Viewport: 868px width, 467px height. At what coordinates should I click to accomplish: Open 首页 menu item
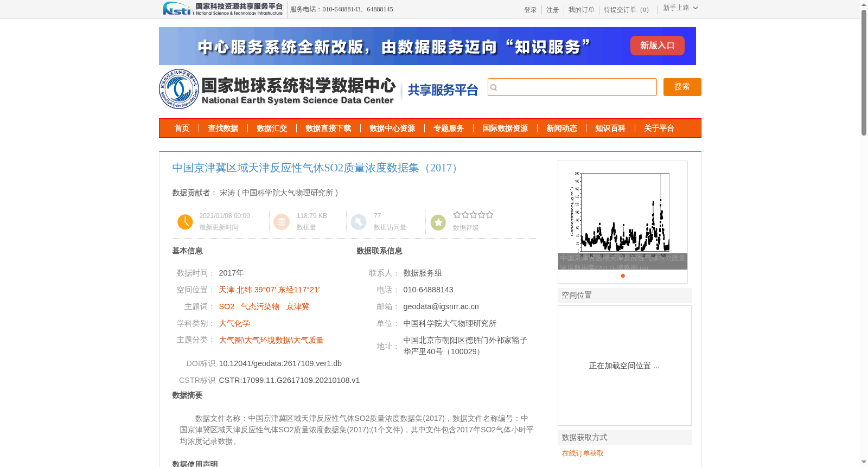coord(182,129)
